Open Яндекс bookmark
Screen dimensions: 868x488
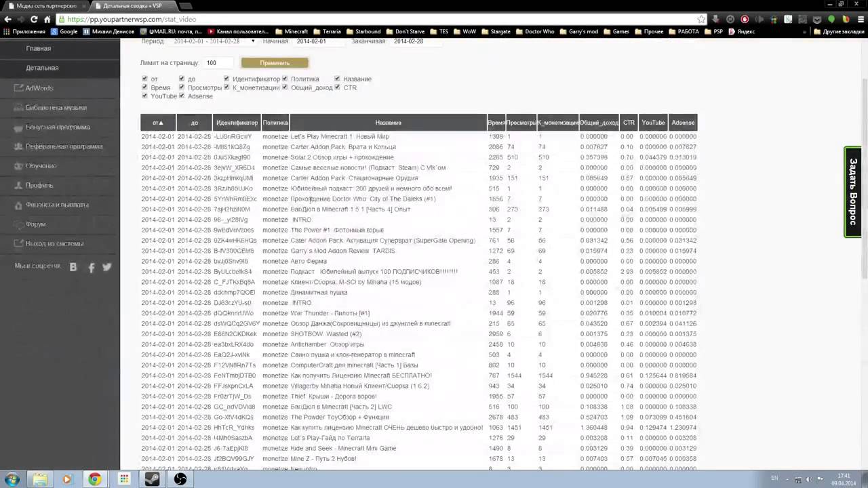coord(741,31)
